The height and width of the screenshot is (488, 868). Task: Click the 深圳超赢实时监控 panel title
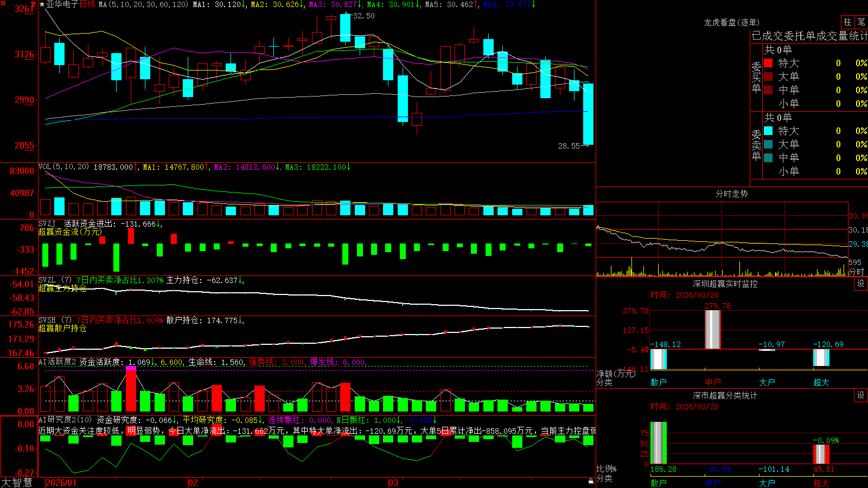point(725,284)
